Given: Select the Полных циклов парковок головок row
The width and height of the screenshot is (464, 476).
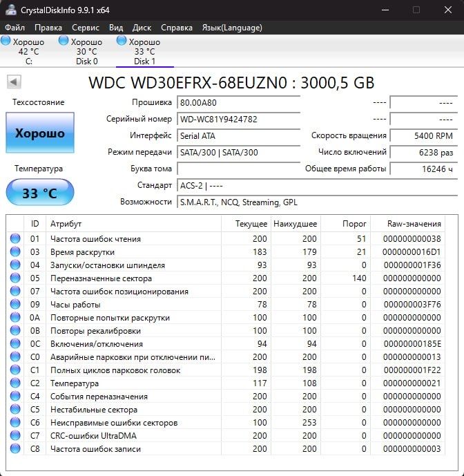Looking at the screenshot, I should [226, 370].
